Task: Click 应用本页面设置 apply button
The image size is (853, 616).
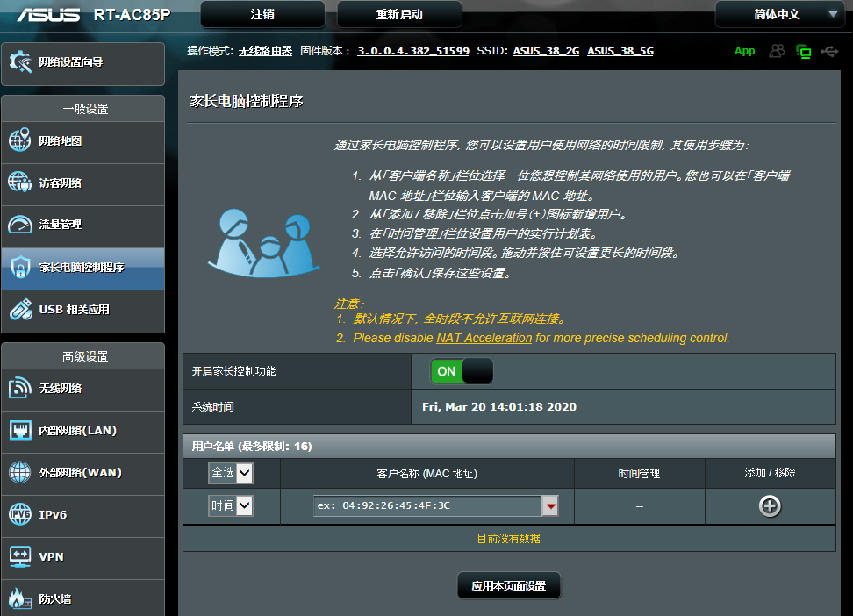Action: (x=509, y=585)
